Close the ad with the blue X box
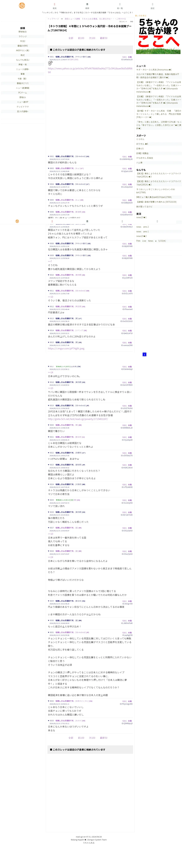The image size is (182, 868). (x=145, y=355)
